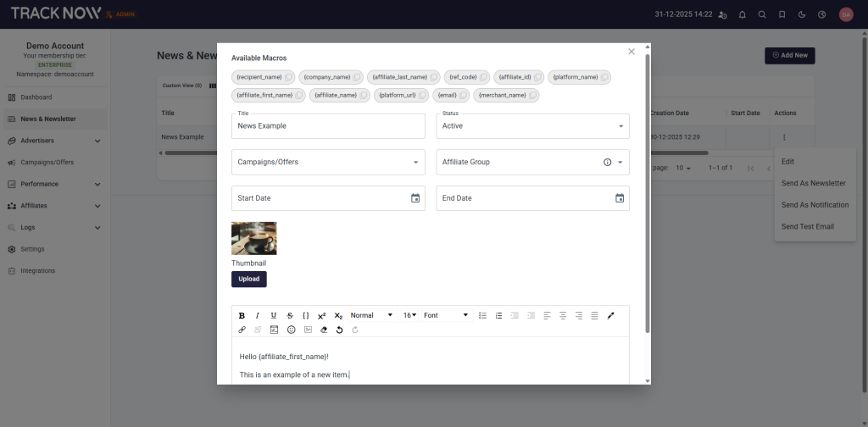The height and width of the screenshot is (427, 868).
Task: Toggle bold formatting in the editor
Action: (x=242, y=315)
